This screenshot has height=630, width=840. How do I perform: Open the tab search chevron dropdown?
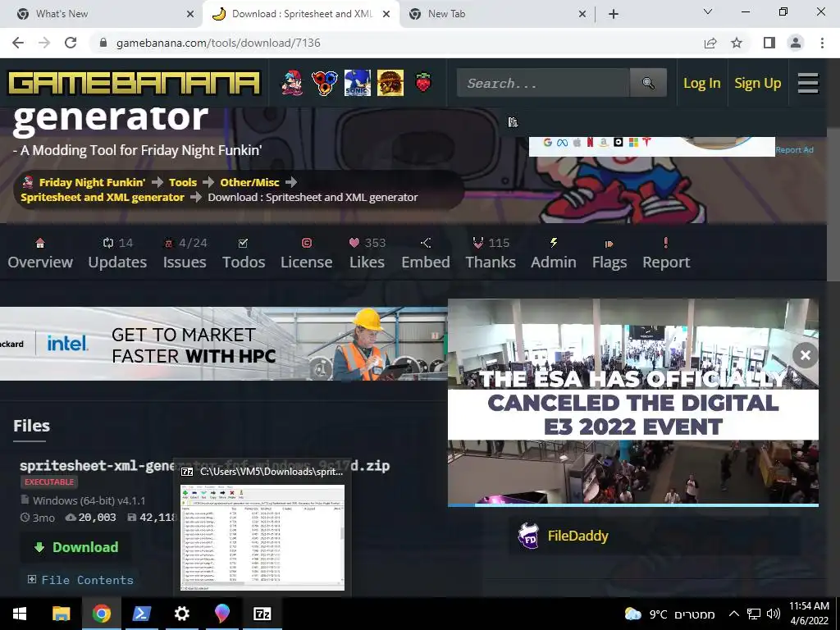coord(708,11)
